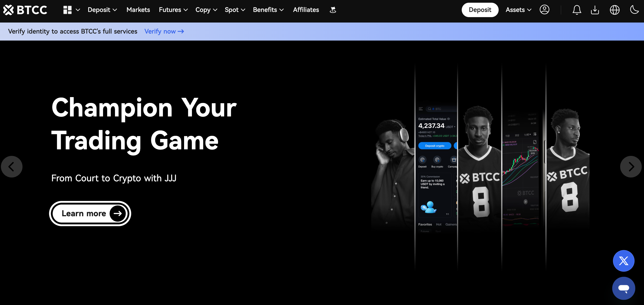
Task: Open notifications bell icon
Action: (x=577, y=10)
